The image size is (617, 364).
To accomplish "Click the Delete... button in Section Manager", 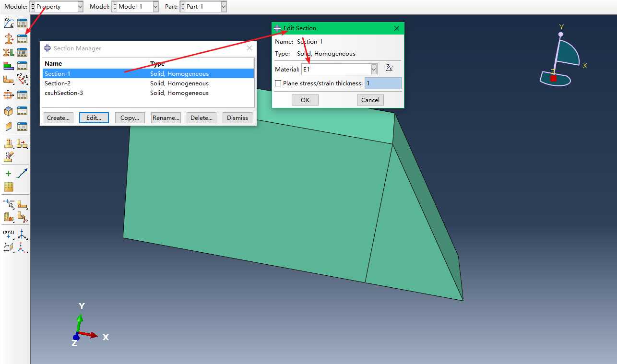I will coord(202,117).
